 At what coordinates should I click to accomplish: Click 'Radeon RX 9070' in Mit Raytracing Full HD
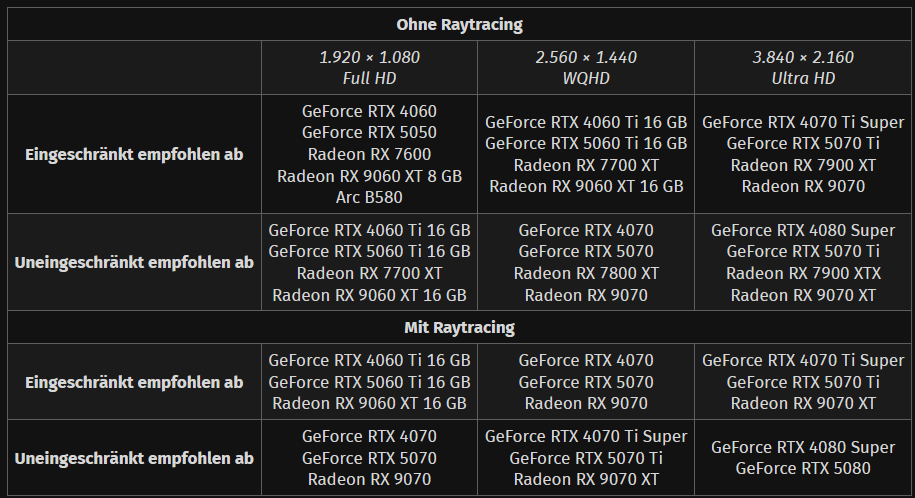pyautogui.click(x=369, y=479)
